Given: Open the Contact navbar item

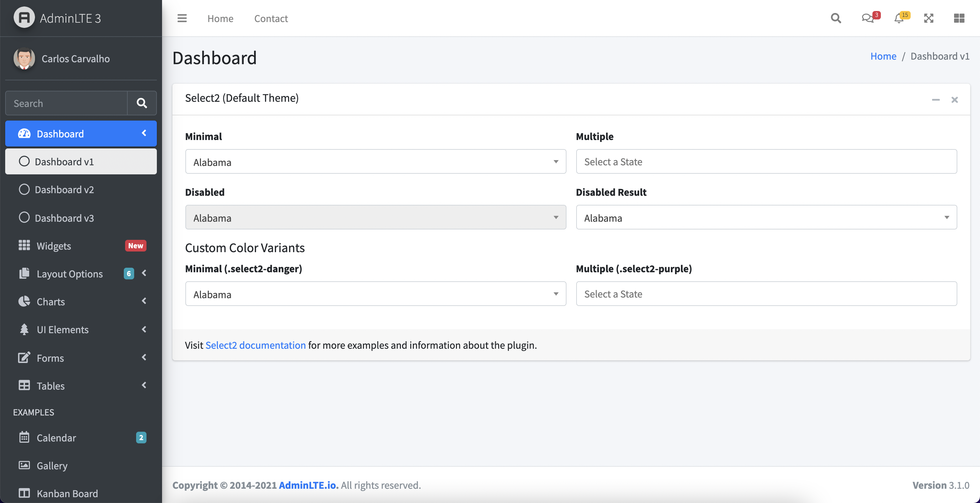Looking at the screenshot, I should (x=271, y=18).
